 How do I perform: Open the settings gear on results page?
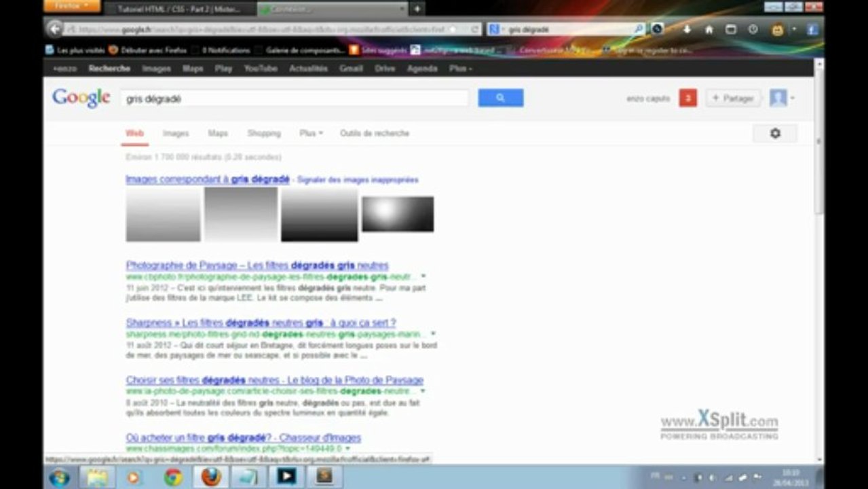click(x=775, y=133)
